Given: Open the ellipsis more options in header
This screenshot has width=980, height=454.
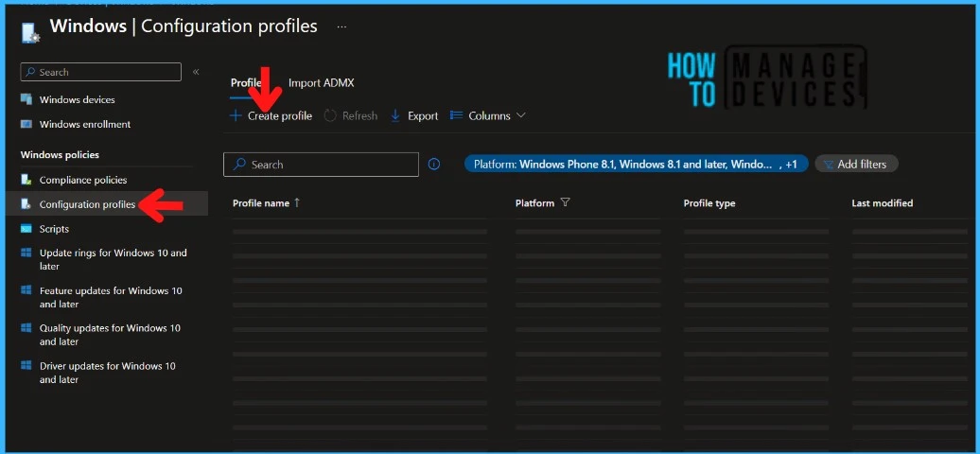Looking at the screenshot, I should pos(341,26).
